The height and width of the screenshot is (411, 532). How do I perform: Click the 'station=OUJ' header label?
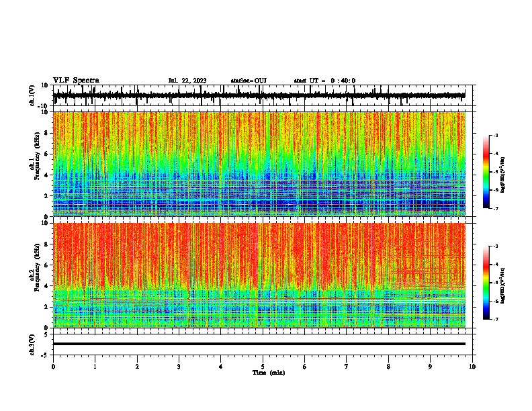click(249, 81)
